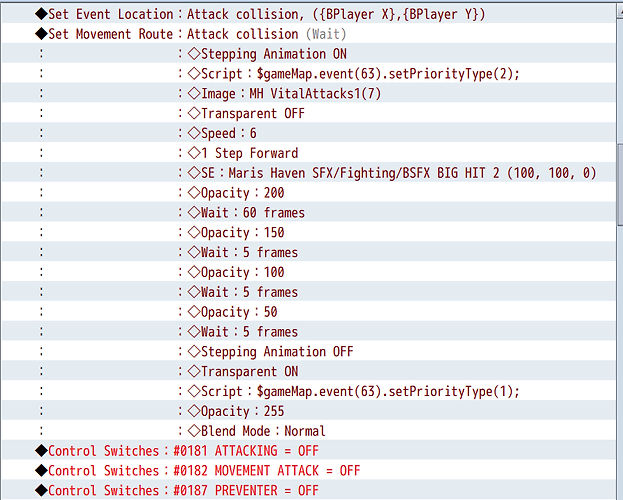Select the Opacity : 150 line

tap(308, 233)
